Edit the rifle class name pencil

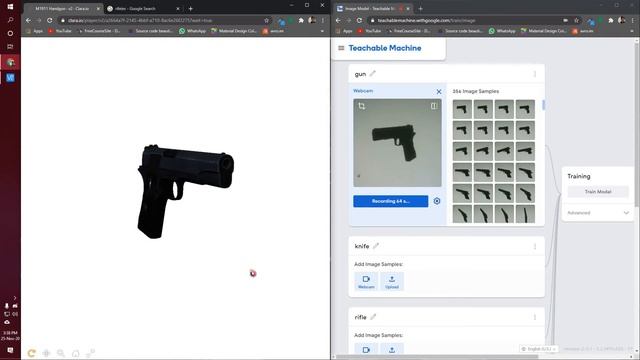pyautogui.click(x=373, y=317)
